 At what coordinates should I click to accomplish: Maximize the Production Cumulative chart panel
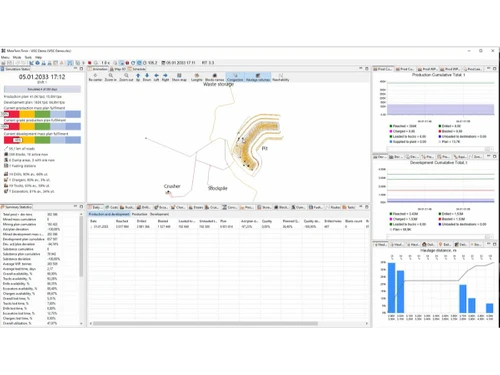click(x=495, y=68)
